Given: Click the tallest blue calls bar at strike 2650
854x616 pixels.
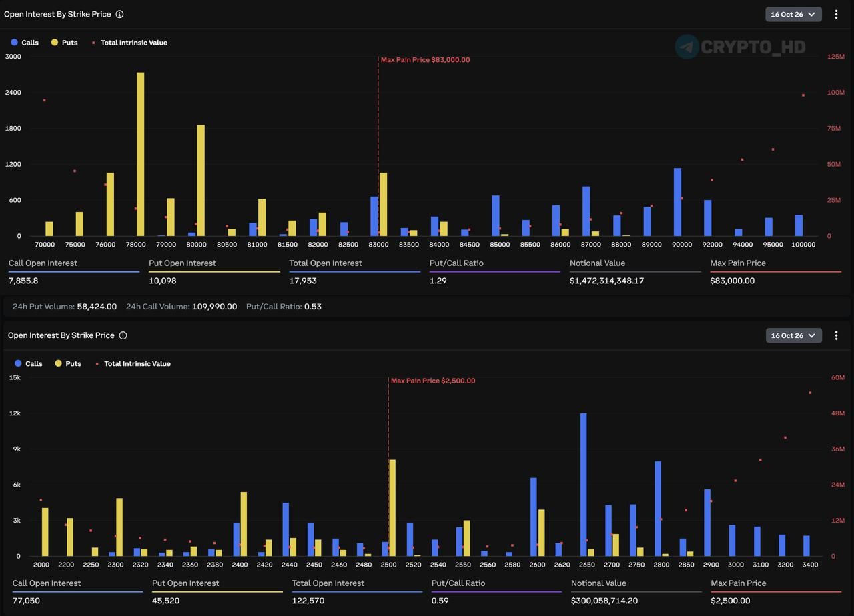Looking at the screenshot, I should [x=584, y=485].
